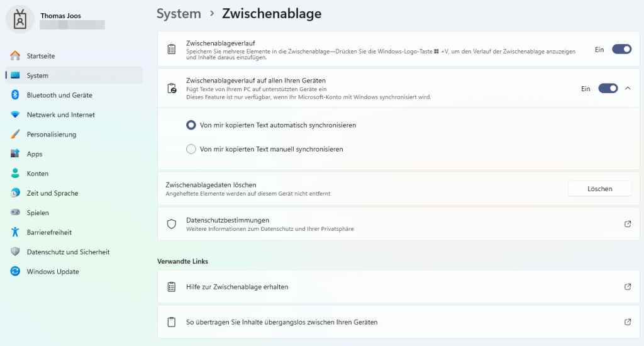Click the Thomas Joos profile avatar
Image resolution: width=644 pixels, height=346 pixels.
click(x=19, y=20)
